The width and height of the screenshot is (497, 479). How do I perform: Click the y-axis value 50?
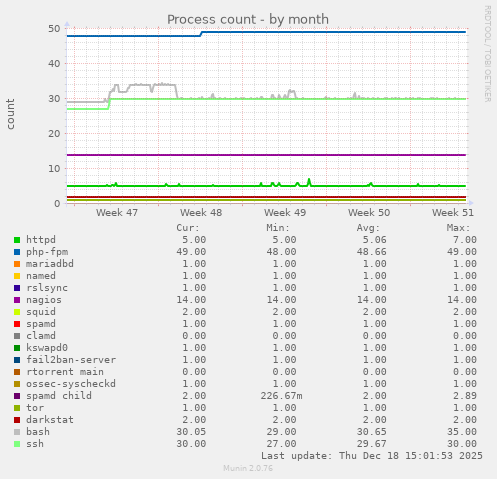pos(54,29)
